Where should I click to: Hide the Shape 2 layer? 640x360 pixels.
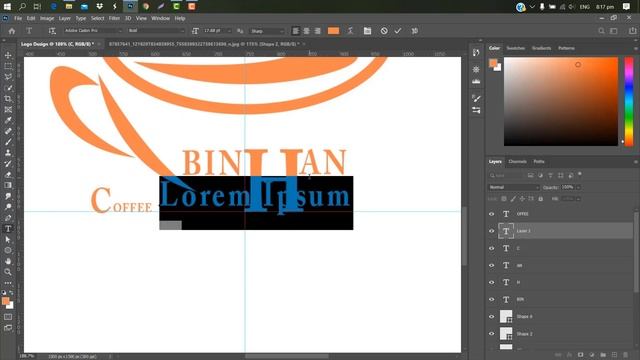click(x=492, y=334)
